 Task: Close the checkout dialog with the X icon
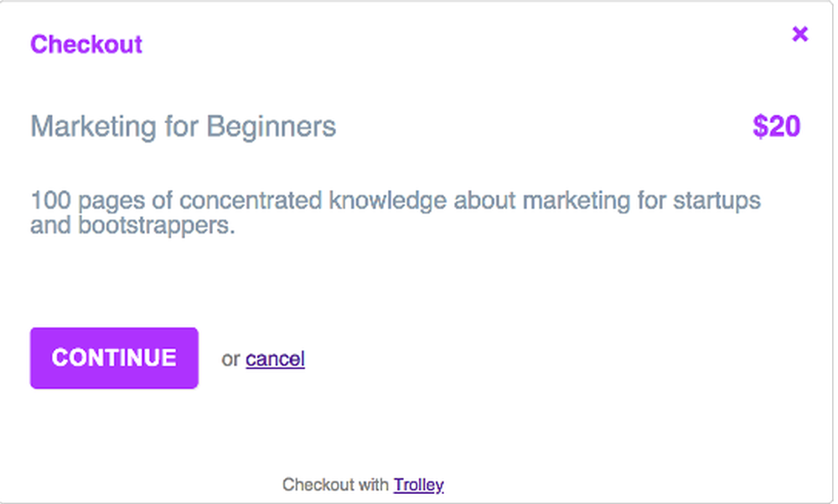click(x=799, y=34)
